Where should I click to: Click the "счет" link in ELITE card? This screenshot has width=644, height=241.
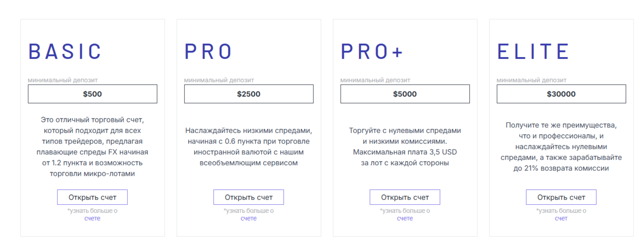click(561, 219)
